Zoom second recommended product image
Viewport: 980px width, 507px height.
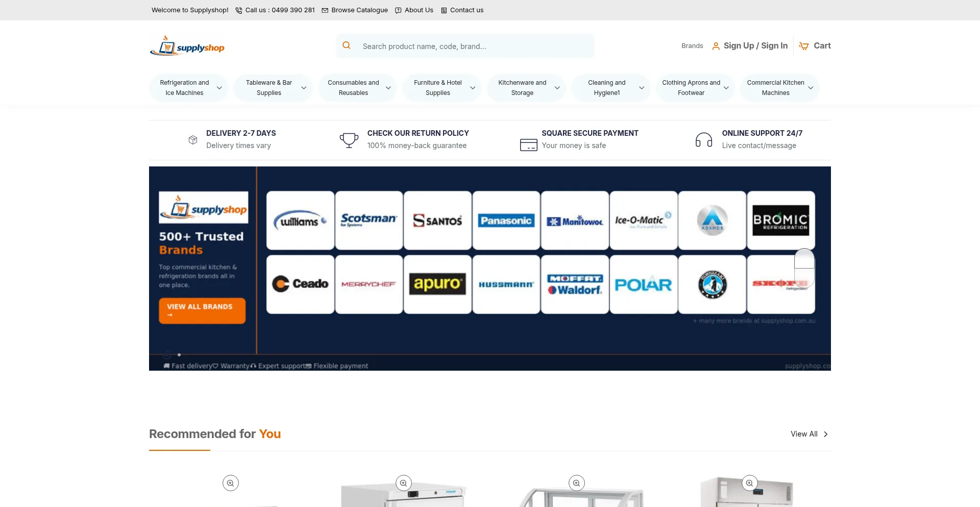[404, 483]
